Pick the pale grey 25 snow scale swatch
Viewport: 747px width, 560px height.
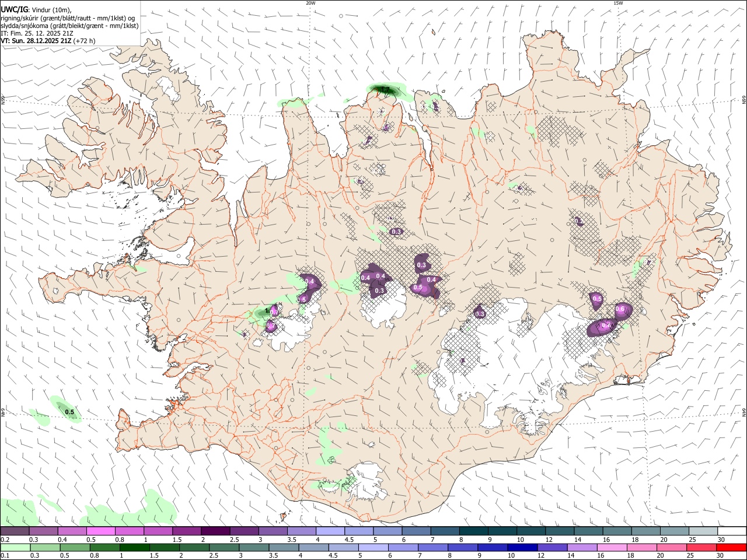[703, 531]
